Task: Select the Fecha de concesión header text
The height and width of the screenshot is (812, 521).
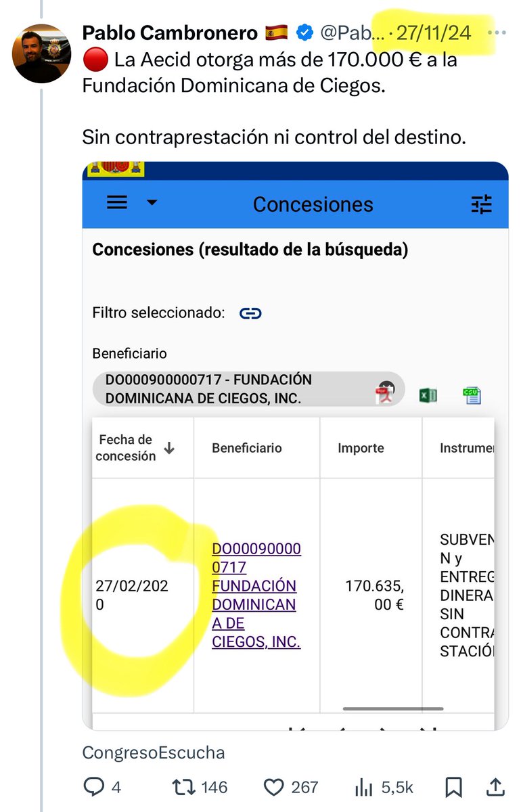Action: [x=126, y=448]
